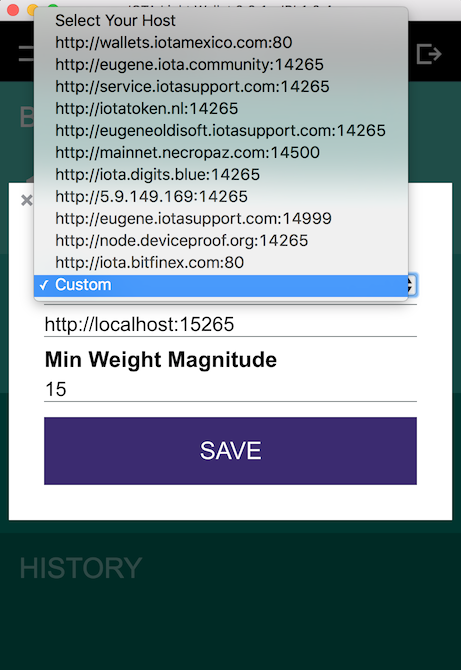Click the red window close button
461x670 pixels.
tap(13, 9)
